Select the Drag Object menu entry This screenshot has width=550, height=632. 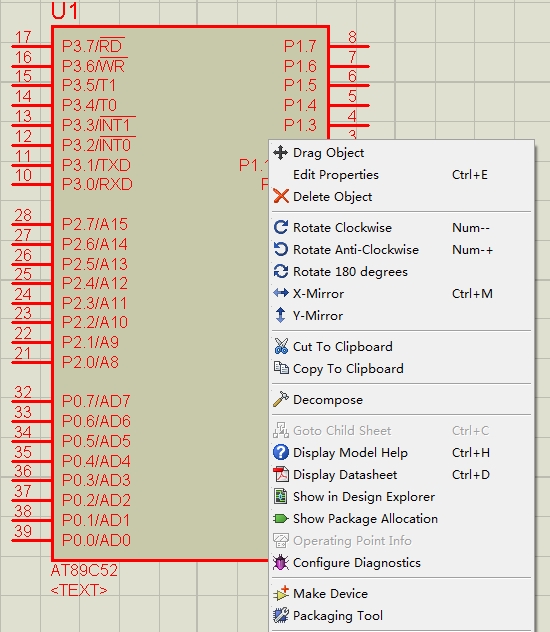point(401,153)
